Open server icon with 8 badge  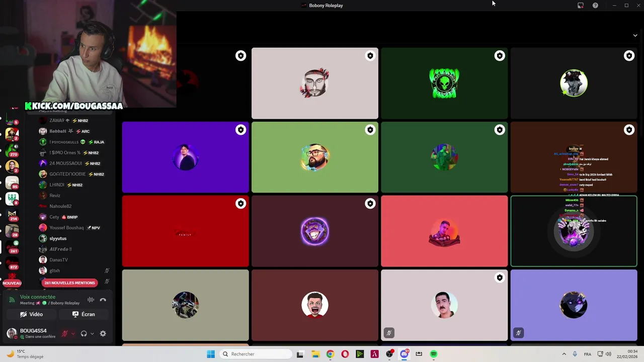click(x=12, y=199)
